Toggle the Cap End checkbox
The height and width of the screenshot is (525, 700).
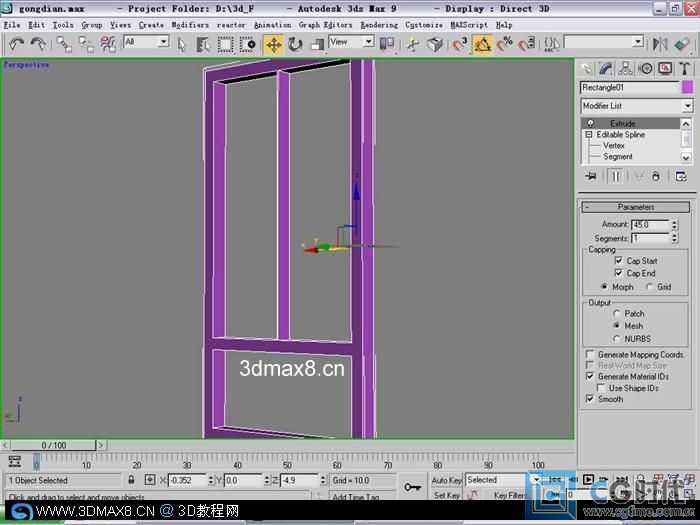[618, 273]
